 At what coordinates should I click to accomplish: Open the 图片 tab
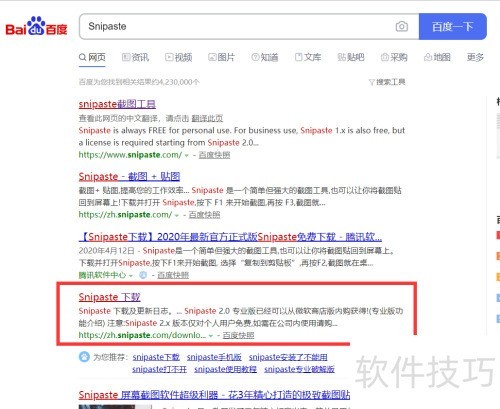tap(221, 57)
